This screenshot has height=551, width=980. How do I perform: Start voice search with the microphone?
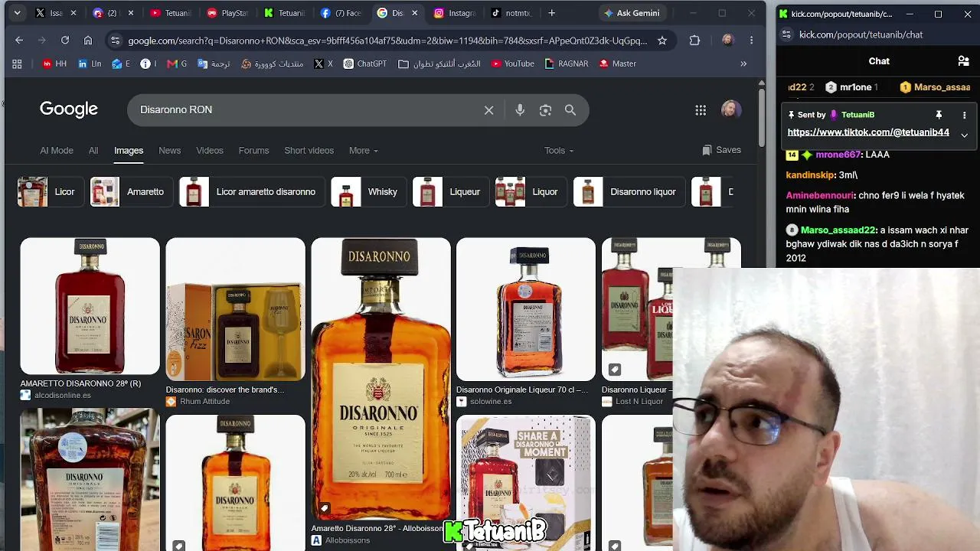pos(520,109)
